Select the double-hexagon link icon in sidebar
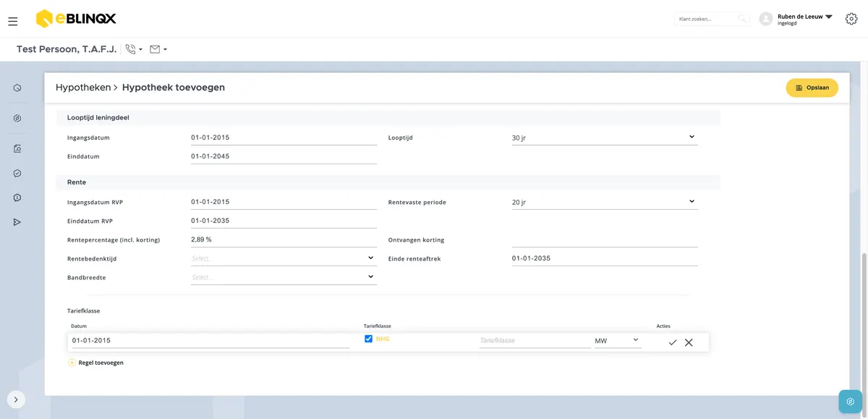868x419 pixels. [17, 118]
